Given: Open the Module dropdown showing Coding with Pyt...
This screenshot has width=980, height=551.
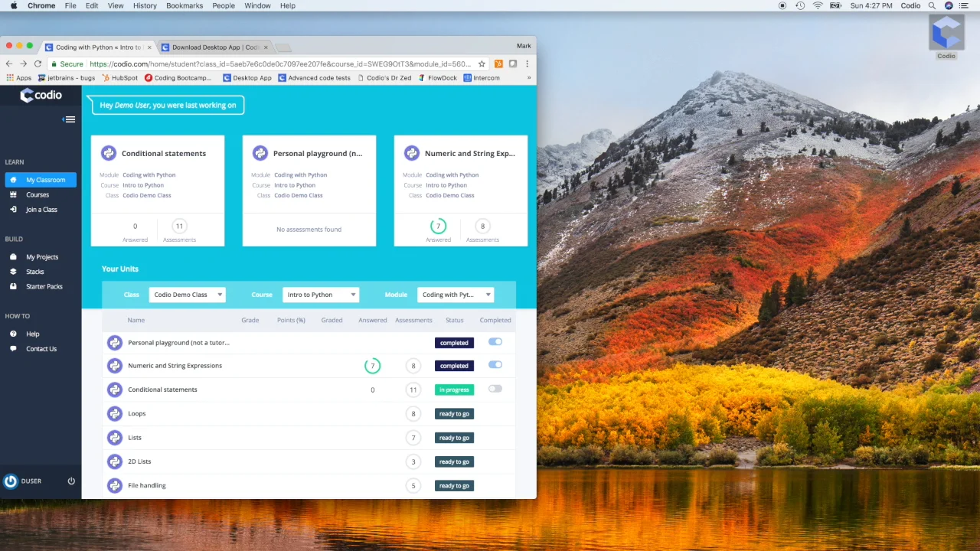Looking at the screenshot, I should click(x=456, y=295).
